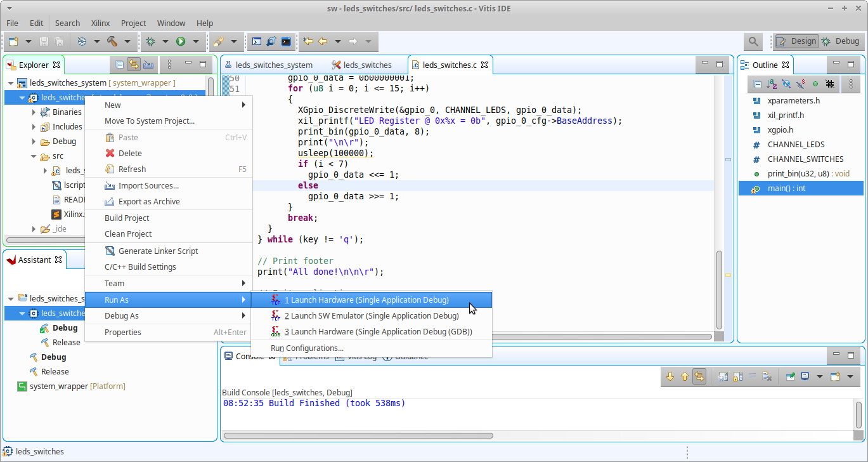Open the Xilinx menu in menu bar
The width and height of the screenshot is (868, 462).
pyautogui.click(x=100, y=23)
